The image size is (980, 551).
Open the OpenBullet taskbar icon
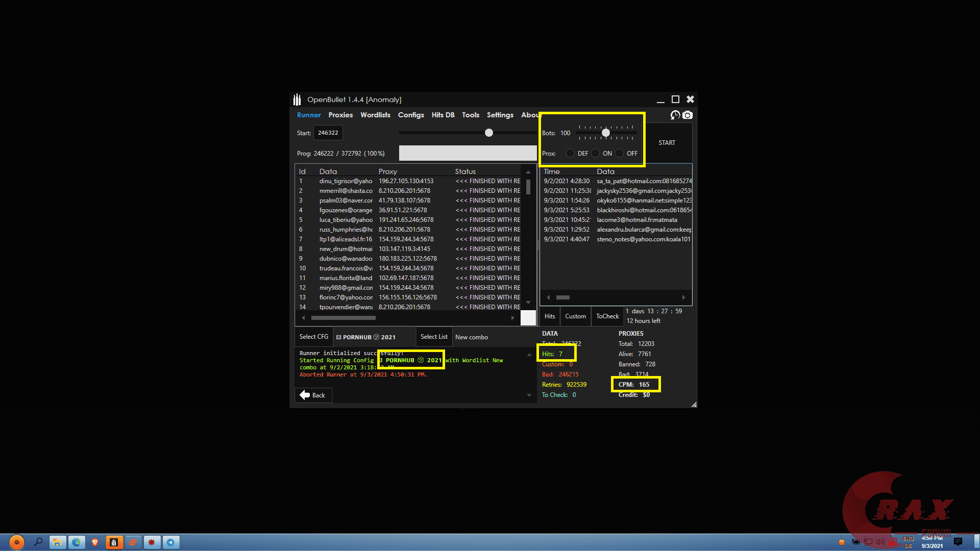point(114,542)
